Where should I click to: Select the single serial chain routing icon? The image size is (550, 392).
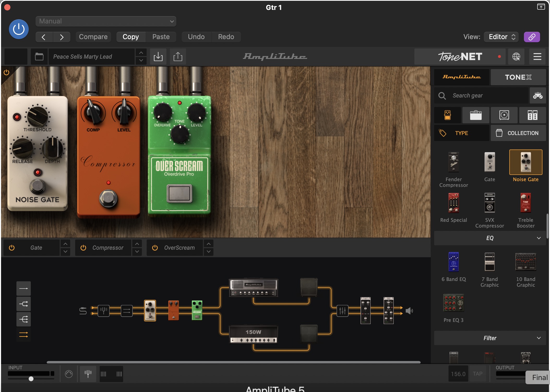(23, 288)
